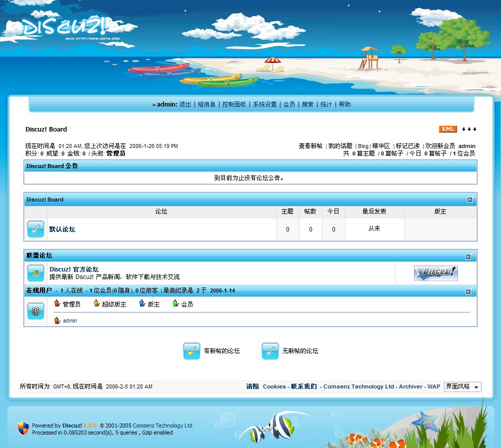The image size is (501, 448).
Task: Click the online users group icon
Action: (x=35, y=311)
